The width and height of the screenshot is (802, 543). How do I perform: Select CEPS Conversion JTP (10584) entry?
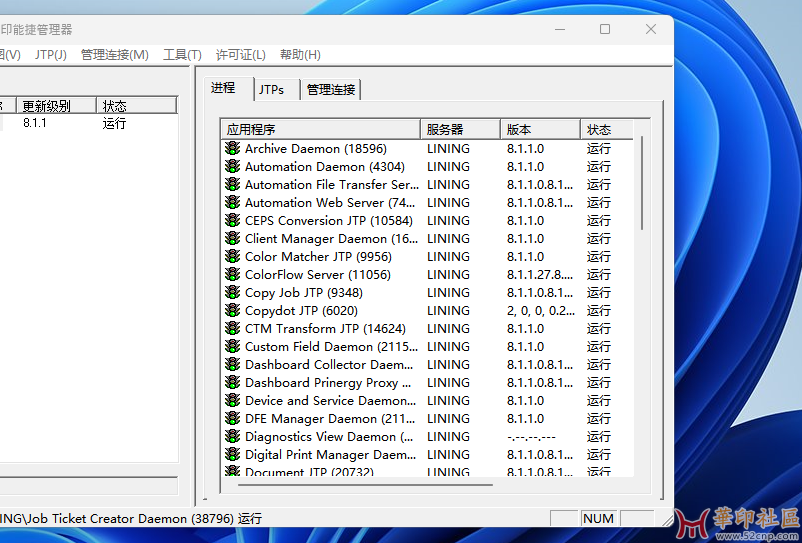(329, 221)
